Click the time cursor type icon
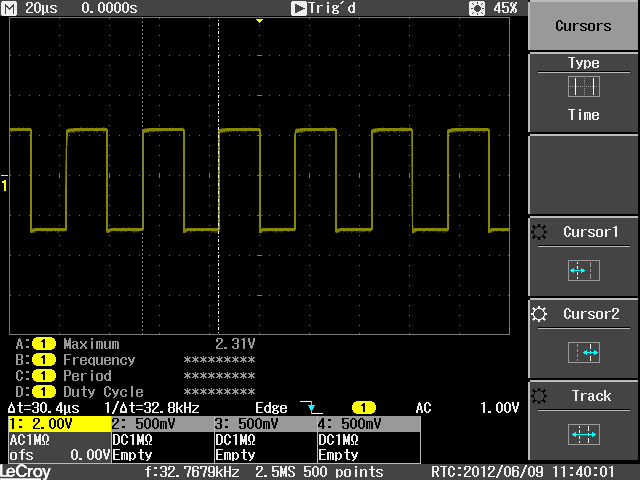This screenshot has height=480, width=640. coord(584,87)
